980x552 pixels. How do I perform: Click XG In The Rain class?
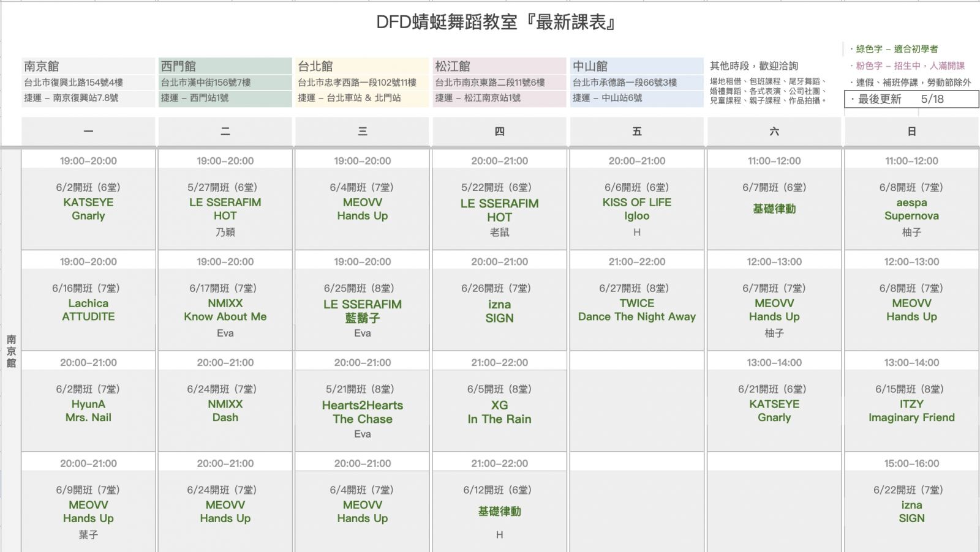pos(499,412)
